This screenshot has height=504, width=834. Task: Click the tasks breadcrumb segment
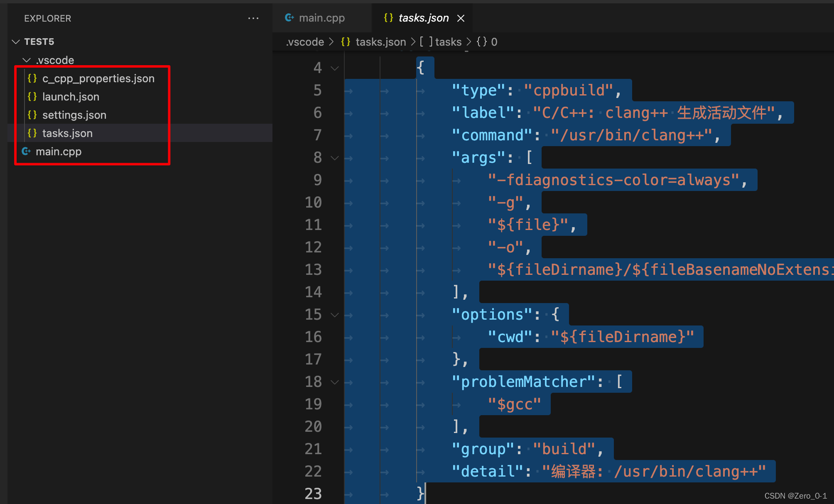click(448, 42)
